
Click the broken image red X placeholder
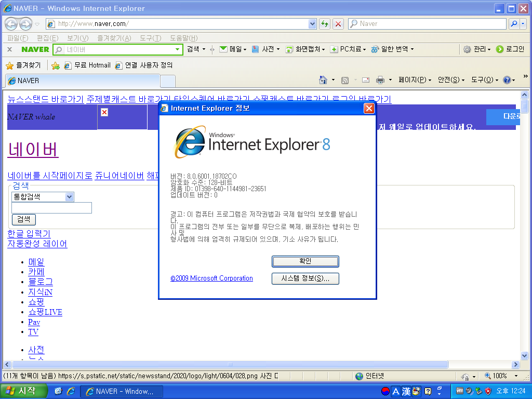pyautogui.click(x=104, y=112)
